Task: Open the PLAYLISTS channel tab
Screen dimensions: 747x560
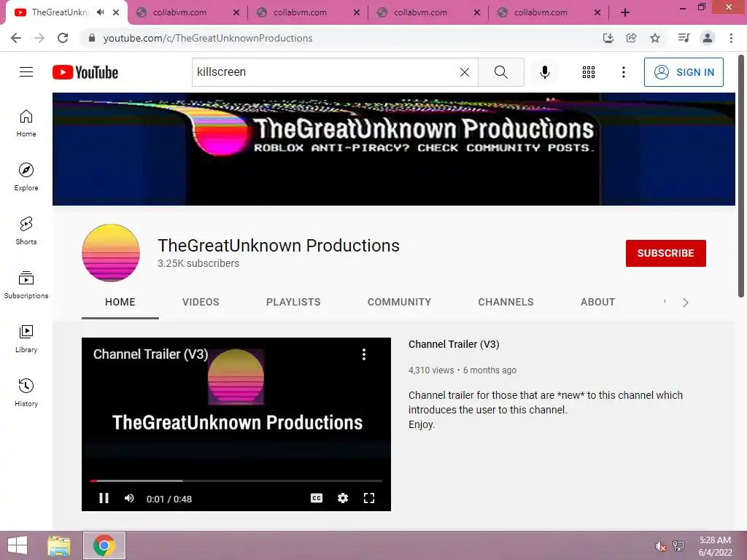Action: [x=293, y=302]
